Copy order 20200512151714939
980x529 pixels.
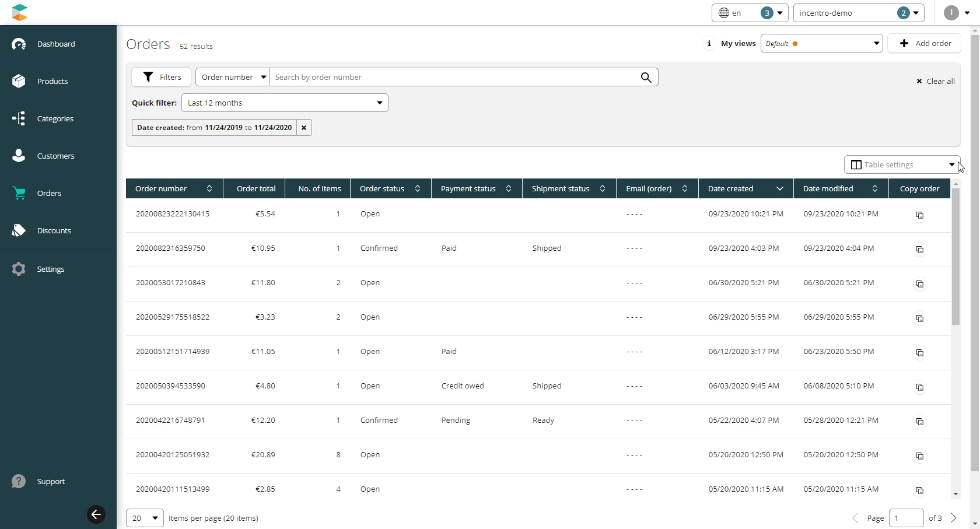click(x=919, y=353)
